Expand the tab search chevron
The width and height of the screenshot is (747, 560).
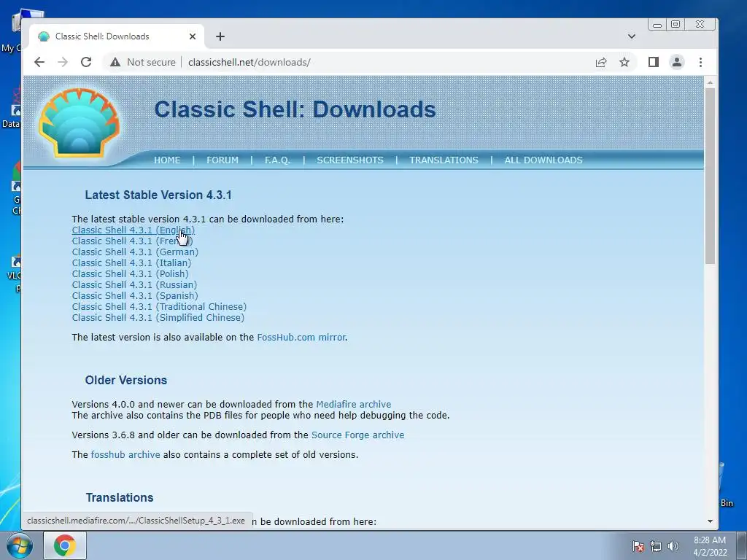tap(632, 36)
